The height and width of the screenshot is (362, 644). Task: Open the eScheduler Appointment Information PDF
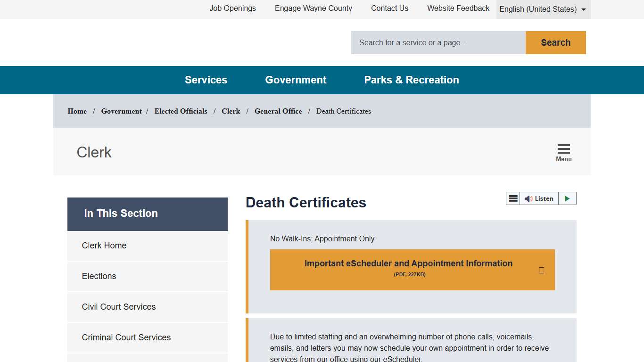coord(408,264)
